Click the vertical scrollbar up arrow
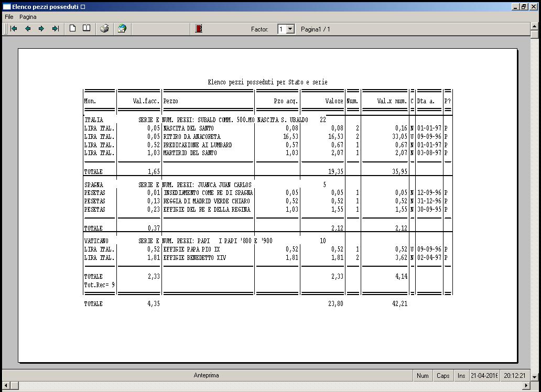 534,26
